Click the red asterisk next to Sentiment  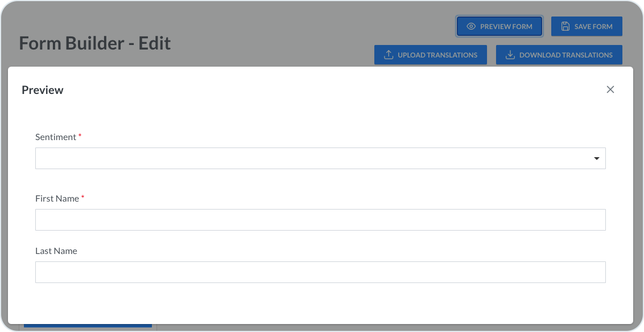coord(80,136)
